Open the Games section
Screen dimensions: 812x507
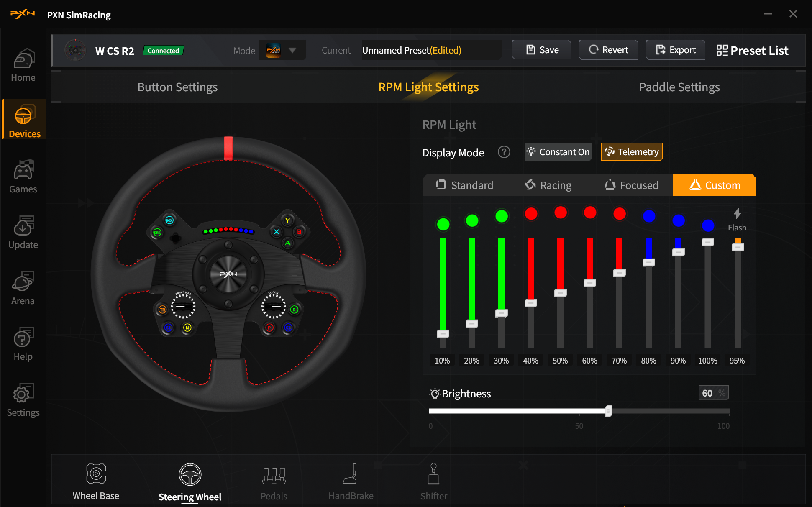pos(23,176)
